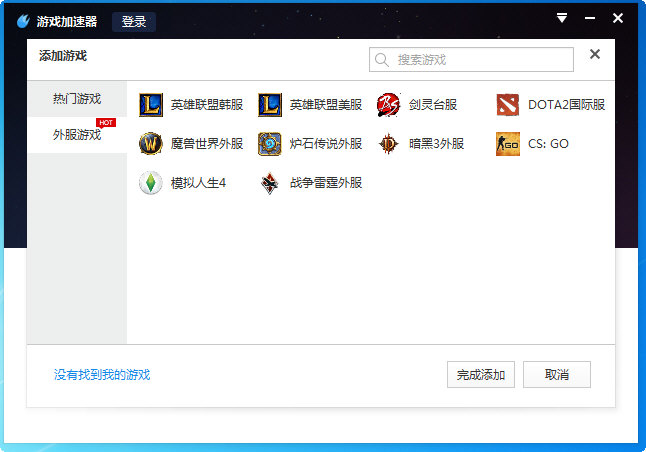Click the magnifier icon in search box
The image size is (646, 452).
coord(382,60)
